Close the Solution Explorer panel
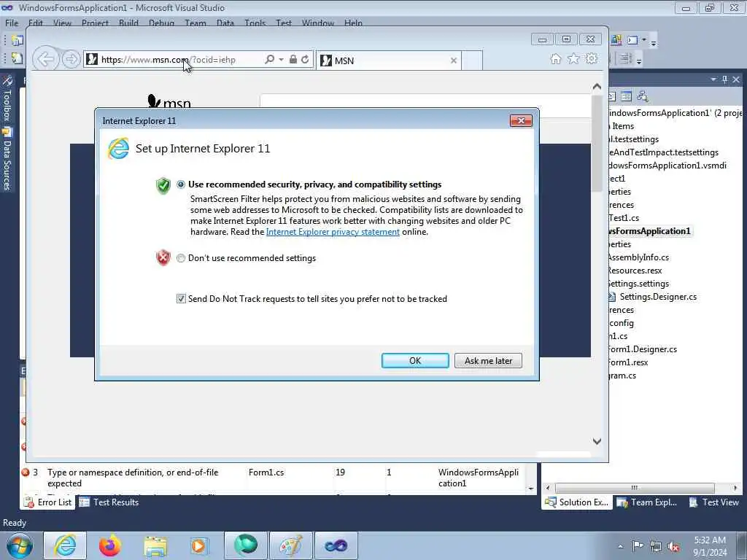747x560 pixels. (x=736, y=79)
